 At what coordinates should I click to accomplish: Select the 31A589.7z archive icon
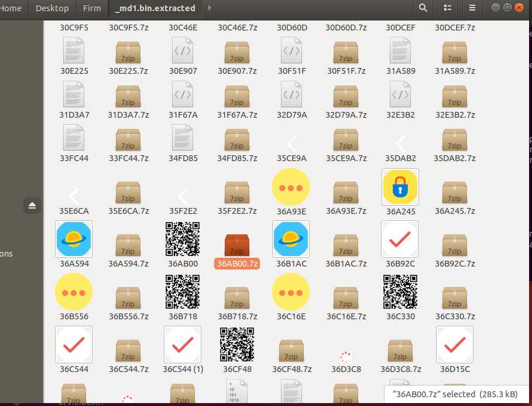coord(455,53)
